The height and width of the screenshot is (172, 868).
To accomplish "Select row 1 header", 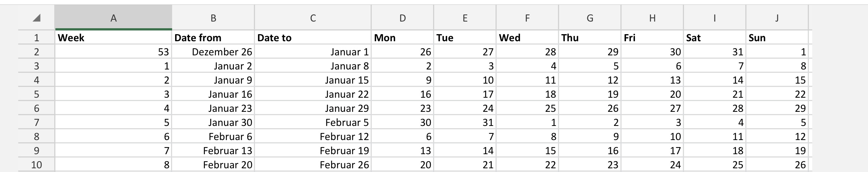I will tap(36, 38).
